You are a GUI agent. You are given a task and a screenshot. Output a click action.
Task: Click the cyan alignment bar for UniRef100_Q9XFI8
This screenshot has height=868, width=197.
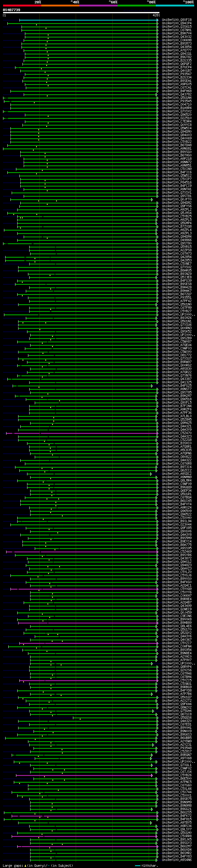(x=89, y=20)
